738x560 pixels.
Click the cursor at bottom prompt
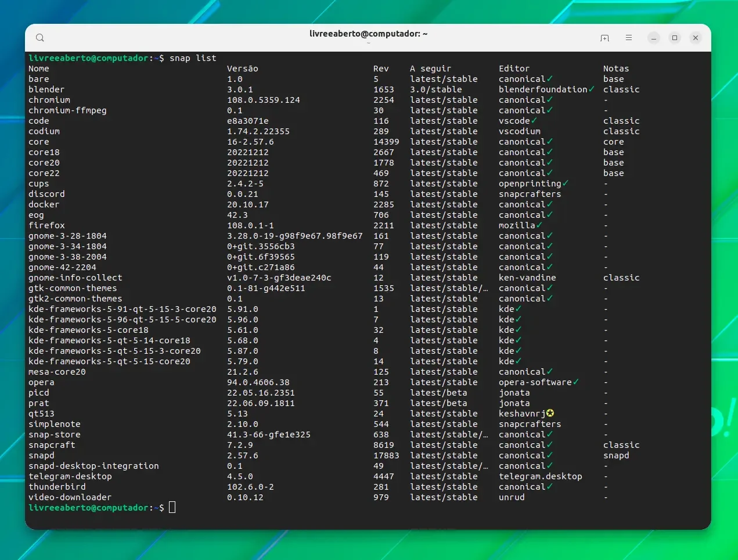(172, 508)
